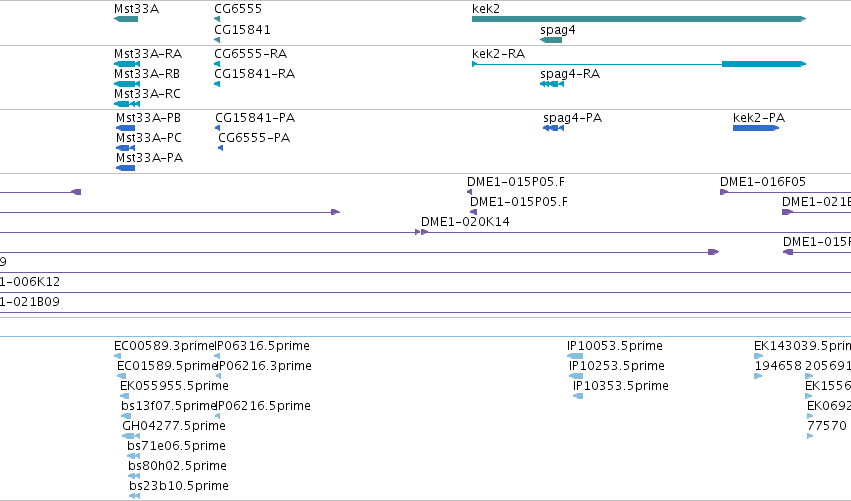Select the spag4 gene label

[x=557, y=30]
